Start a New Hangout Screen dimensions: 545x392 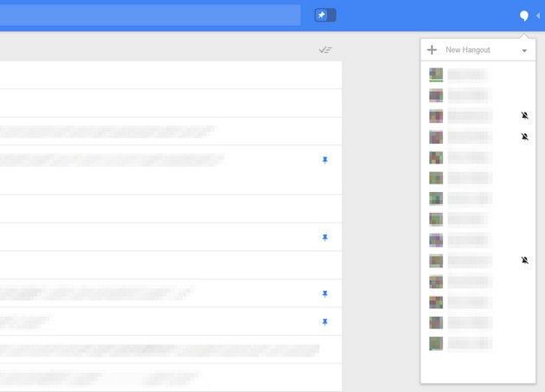[468, 50]
